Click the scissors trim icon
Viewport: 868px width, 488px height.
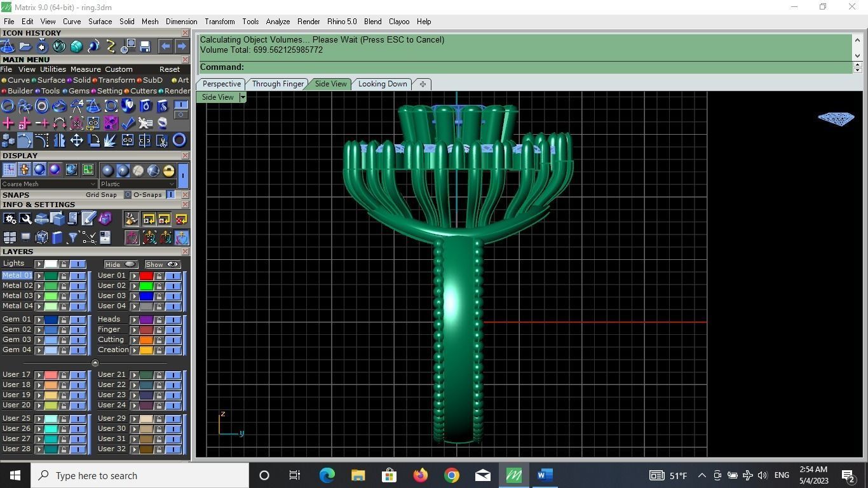coord(162,140)
